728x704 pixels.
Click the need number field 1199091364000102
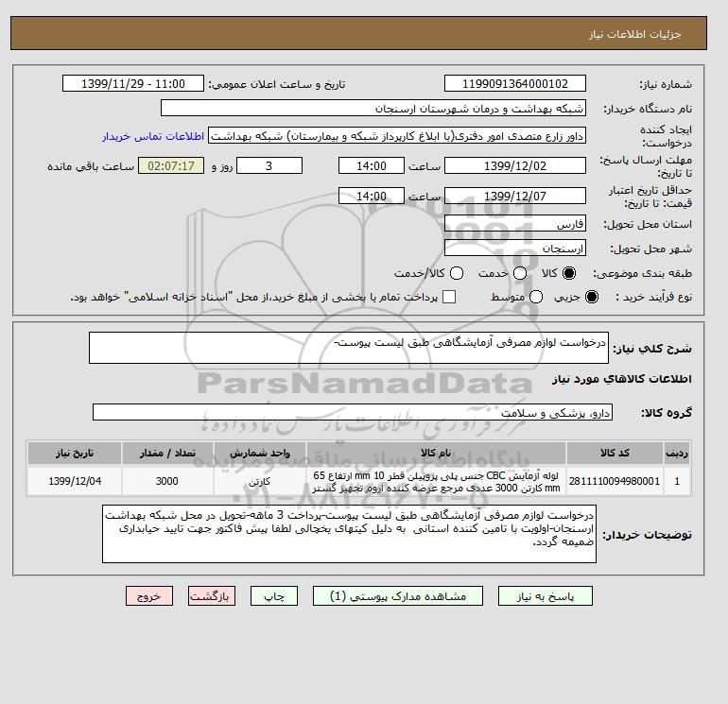tap(515, 83)
